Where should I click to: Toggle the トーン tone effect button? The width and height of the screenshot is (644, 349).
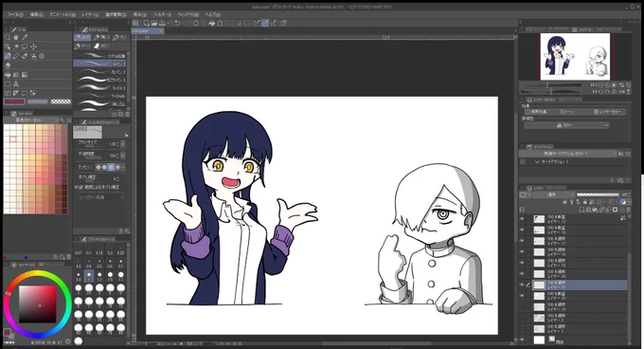tap(567, 112)
